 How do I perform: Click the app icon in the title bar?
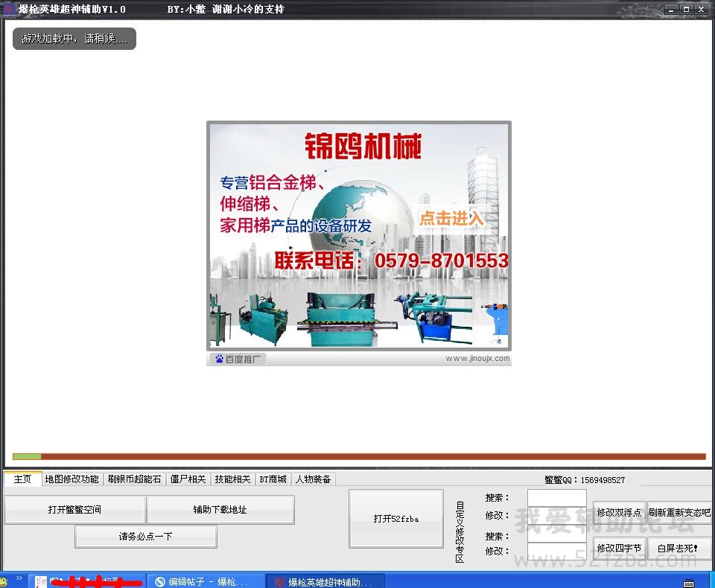(x=9, y=9)
